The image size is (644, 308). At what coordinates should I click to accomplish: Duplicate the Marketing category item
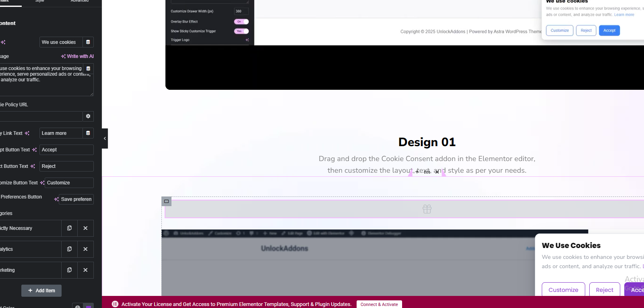[x=69, y=270]
